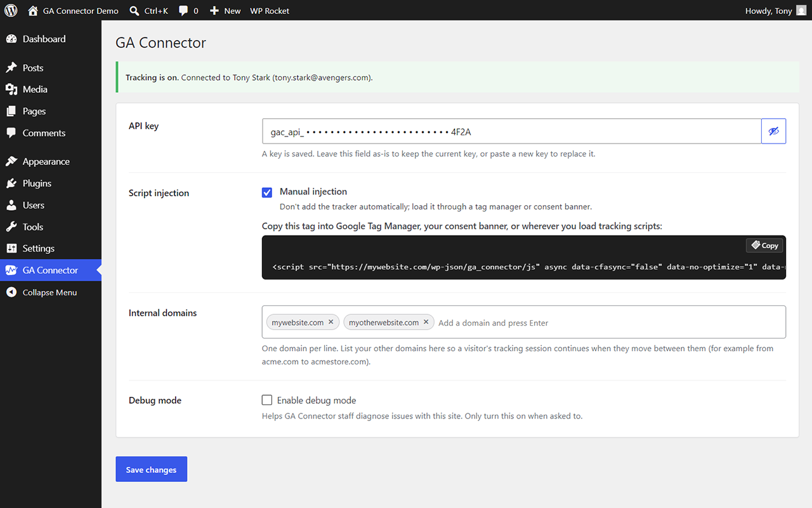This screenshot has width=812, height=508.
Task: Click the GA Connector page heading
Action: click(160, 43)
